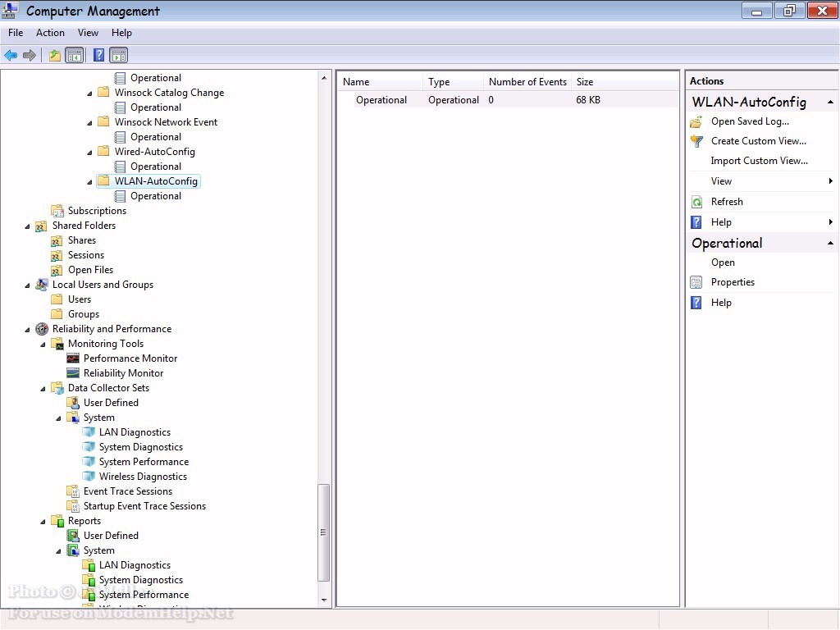Select the Users folder tree item
The width and height of the screenshot is (840, 630).
pos(80,299)
